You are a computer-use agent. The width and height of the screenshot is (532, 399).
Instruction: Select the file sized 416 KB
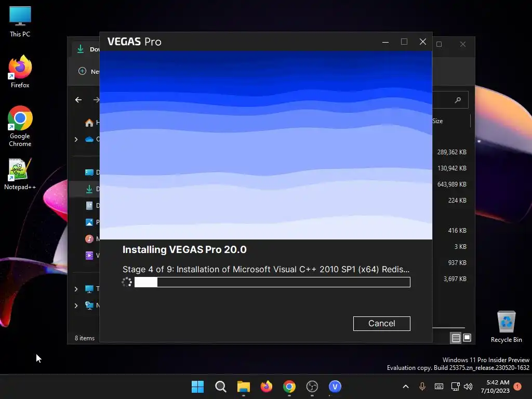[x=457, y=230]
